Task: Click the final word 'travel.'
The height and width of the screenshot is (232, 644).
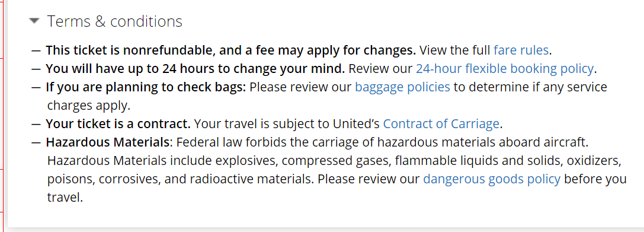Action: click(x=65, y=198)
